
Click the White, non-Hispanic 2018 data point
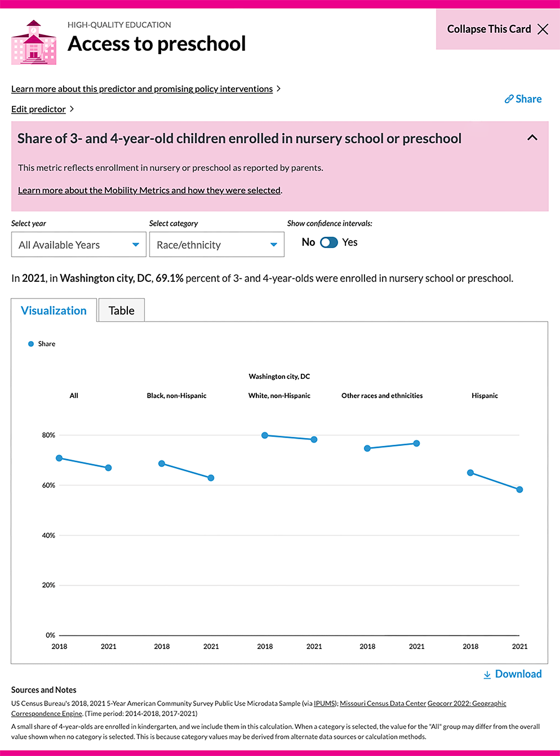click(265, 435)
